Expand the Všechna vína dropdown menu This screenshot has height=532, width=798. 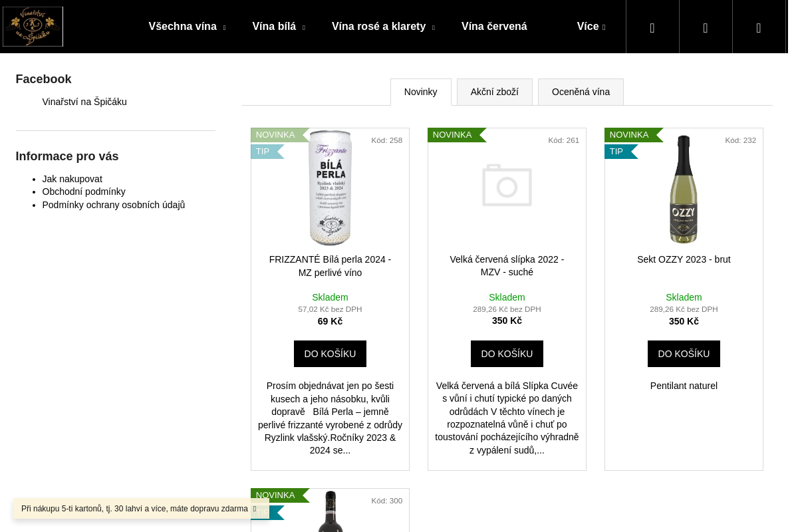[224, 28]
